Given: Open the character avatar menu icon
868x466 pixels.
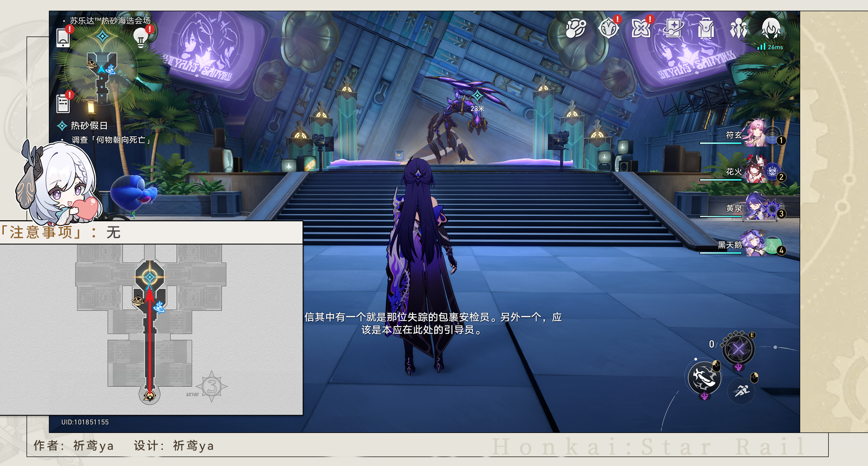Looking at the screenshot, I should pos(771,28).
